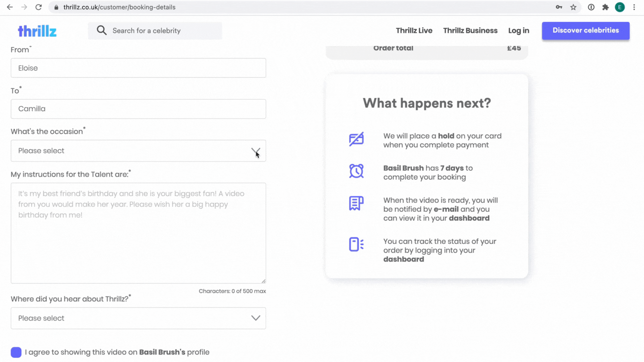This screenshot has height=362, width=644.
Task: Click the thrillz logo
Action: [37, 31]
